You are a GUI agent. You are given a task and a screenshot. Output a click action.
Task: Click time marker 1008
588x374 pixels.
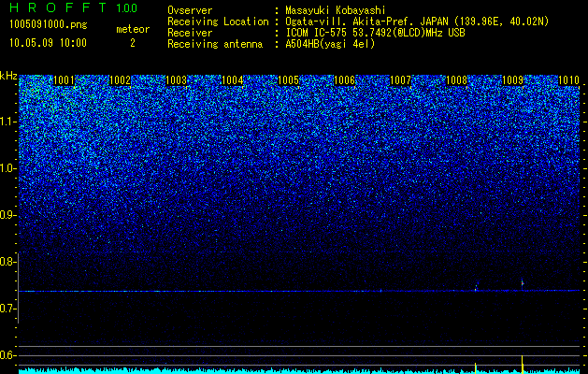pyautogui.click(x=456, y=80)
